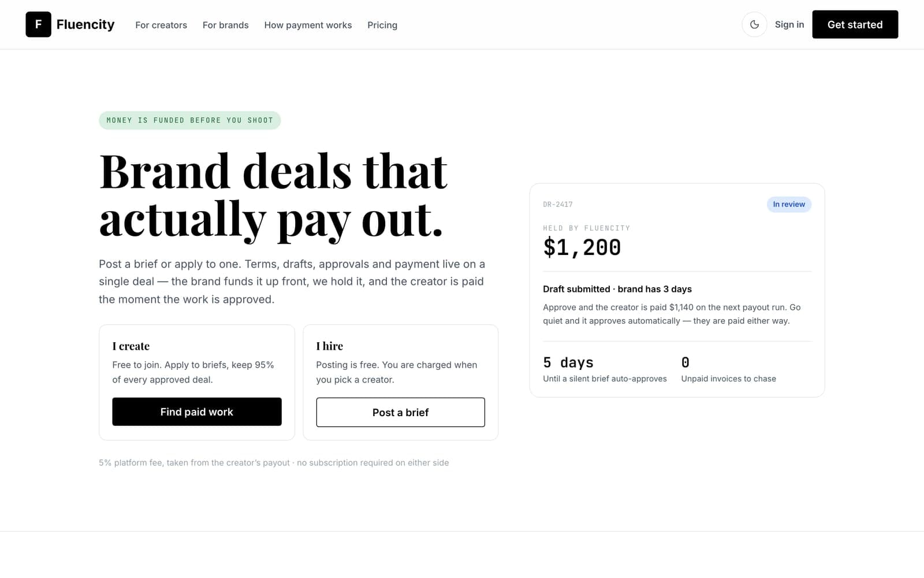
Task: Open the Pricing nav link
Action: pos(382,25)
